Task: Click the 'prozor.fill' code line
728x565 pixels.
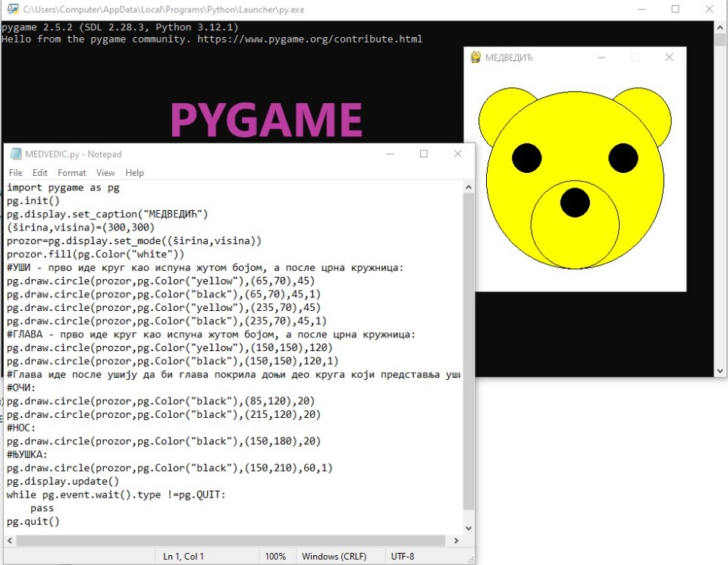Action: click(x=96, y=254)
